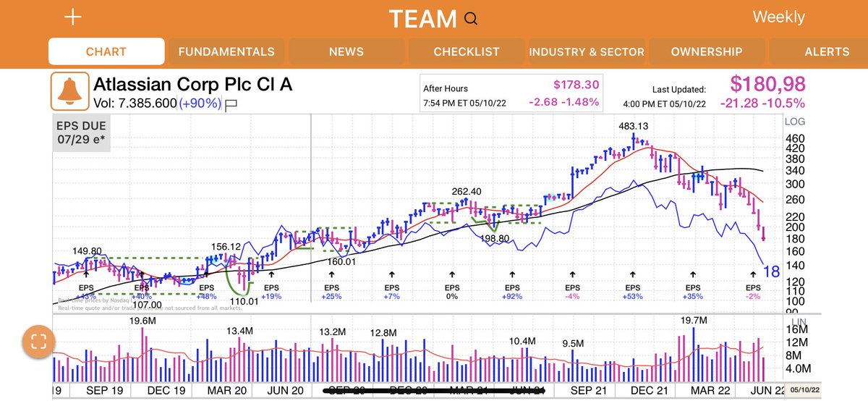Tap the Vol: 7.385.600 reading
The width and height of the screenshot is (868, 401).
pyautogui.click(x=135, y=104)
